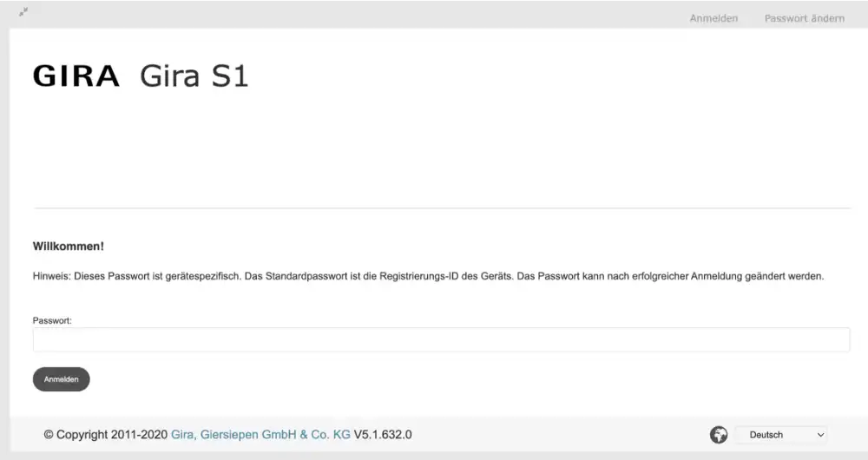This screenshot has width=868, height=460.
Task: Open Anmelden in the top navigation bar
Action: coord(713,18)
